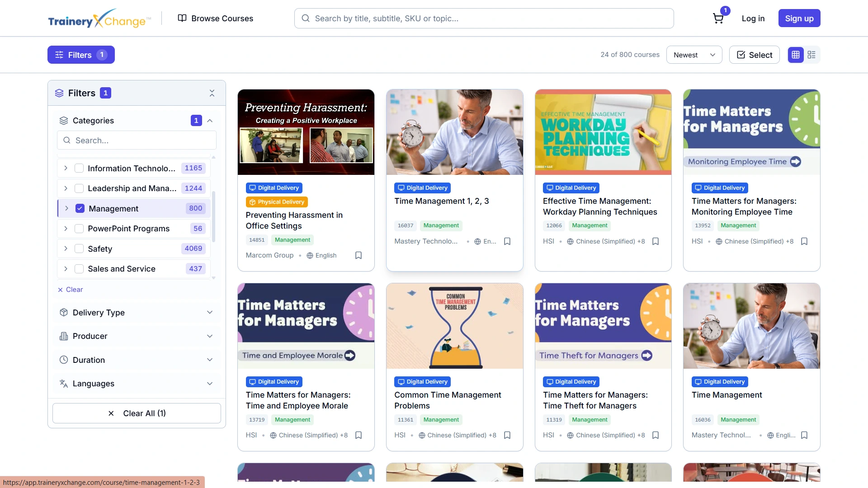This screenshot has height=488, width=868.
Task: Click the Clear categories link
Action: click(x=71, y=290)
